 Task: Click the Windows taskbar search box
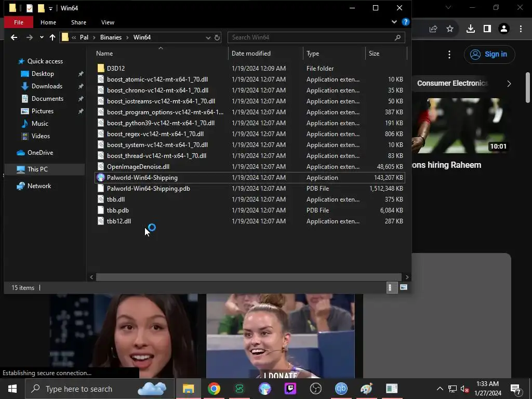click(100, 389)
